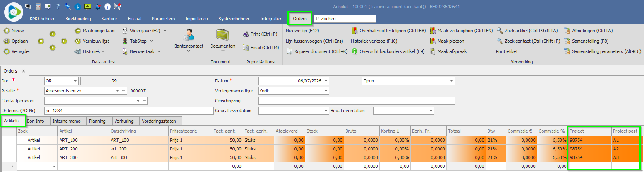Open the Vertegenwoordiger Yorik dropdown

(326, 91)
